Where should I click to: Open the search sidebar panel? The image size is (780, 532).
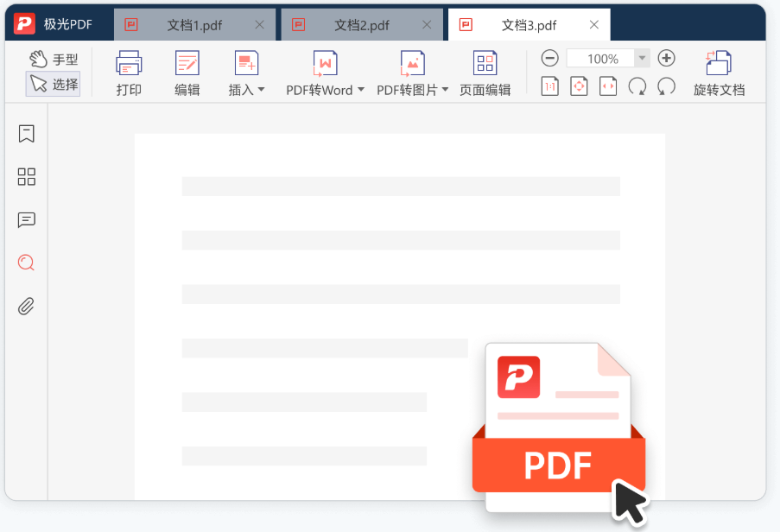27,263
